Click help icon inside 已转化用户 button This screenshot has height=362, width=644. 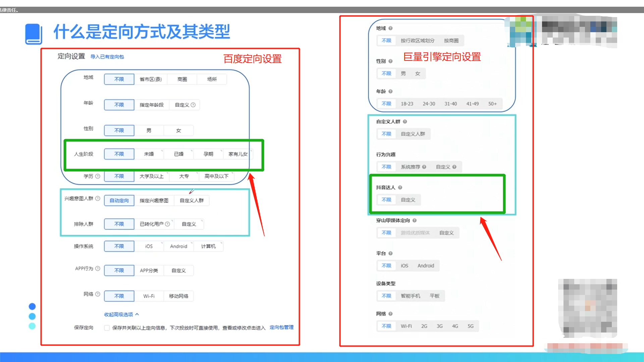pyautogui.click(x=167, y=224)
